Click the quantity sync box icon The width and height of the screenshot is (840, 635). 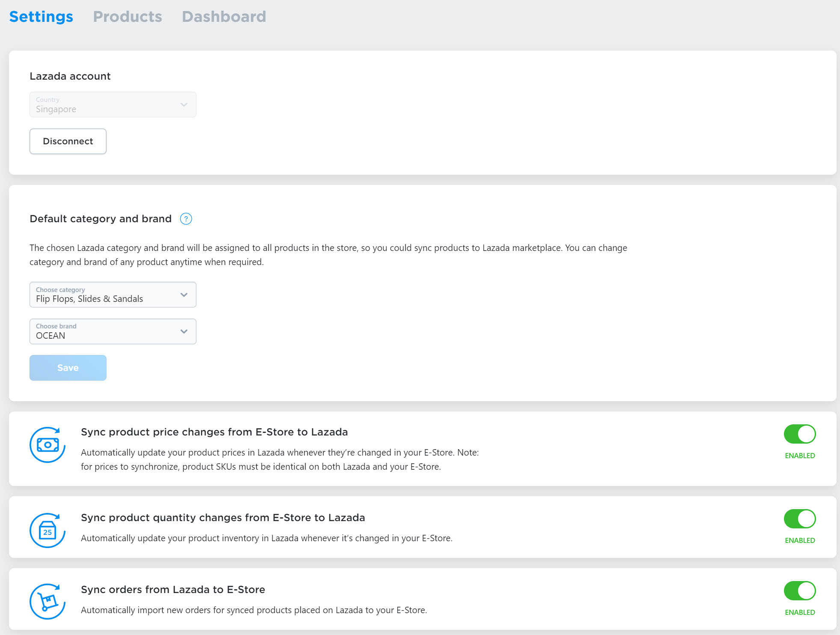point(47,531)
